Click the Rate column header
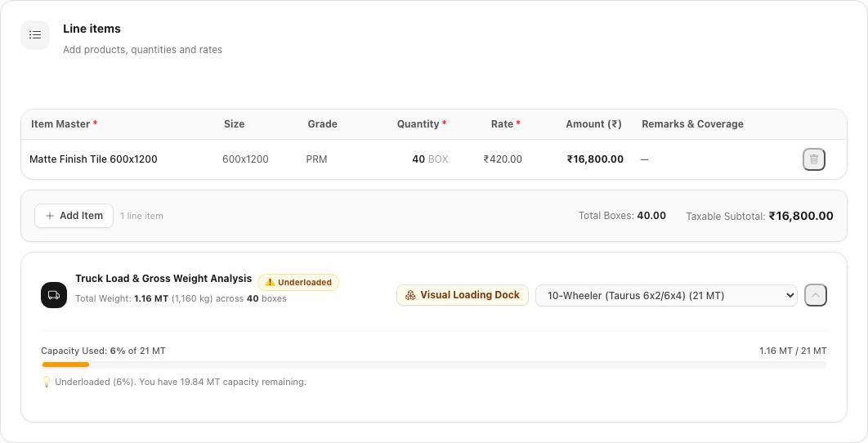 (506, 124)
